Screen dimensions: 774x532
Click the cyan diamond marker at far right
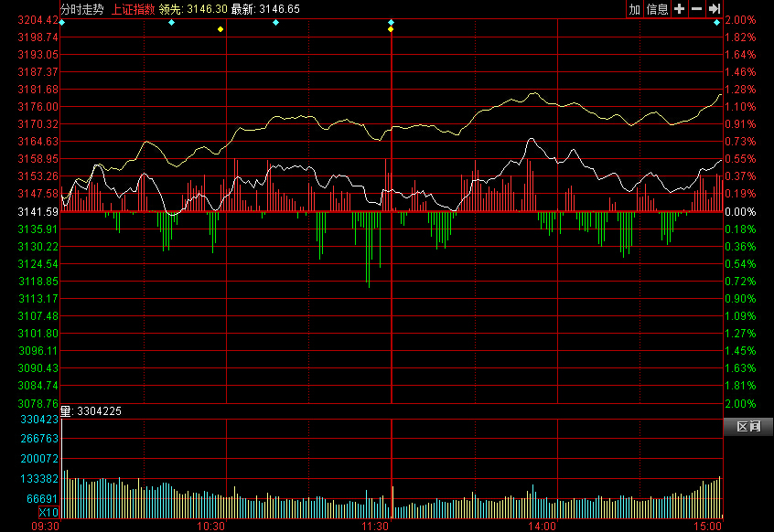(716, 21)
